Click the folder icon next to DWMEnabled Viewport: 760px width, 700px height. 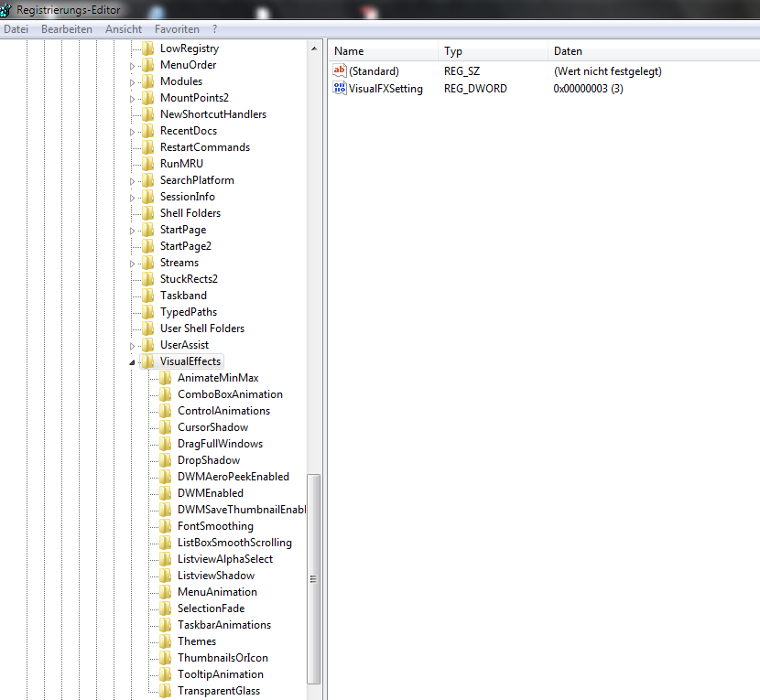point(165,493)
